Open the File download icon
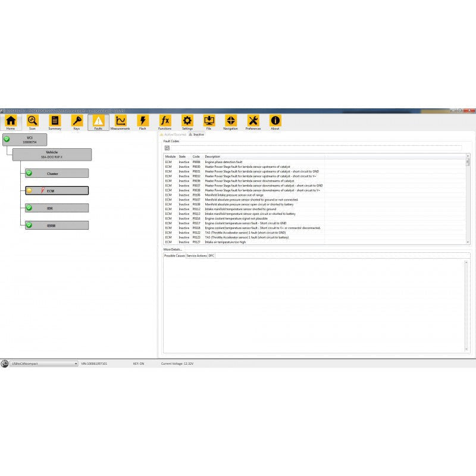Image resolution: width=476 pixels, height=476 pixels. pos(209,121)
